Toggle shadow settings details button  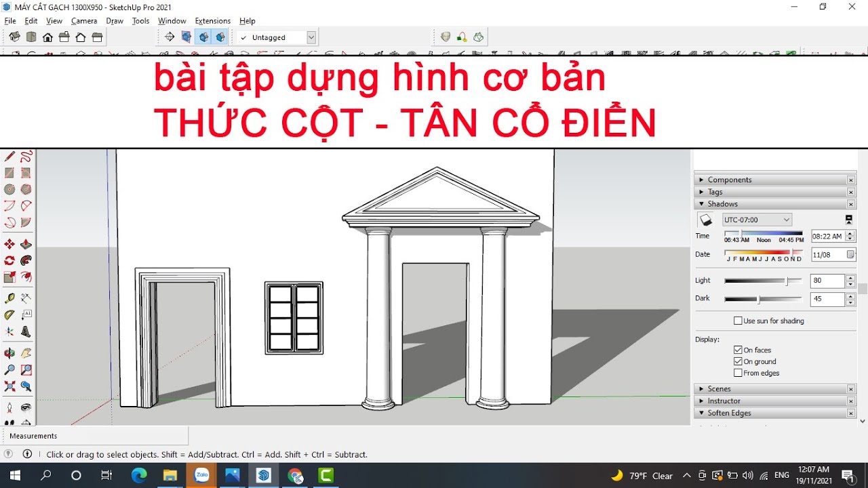848,220
